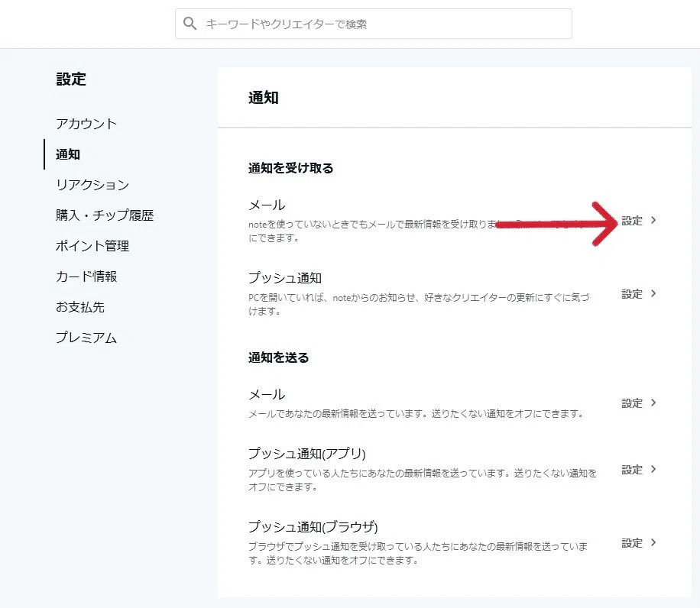Click the メール title under 通知を送る
This screenshot has width=700, height=608.
[267, 394]
